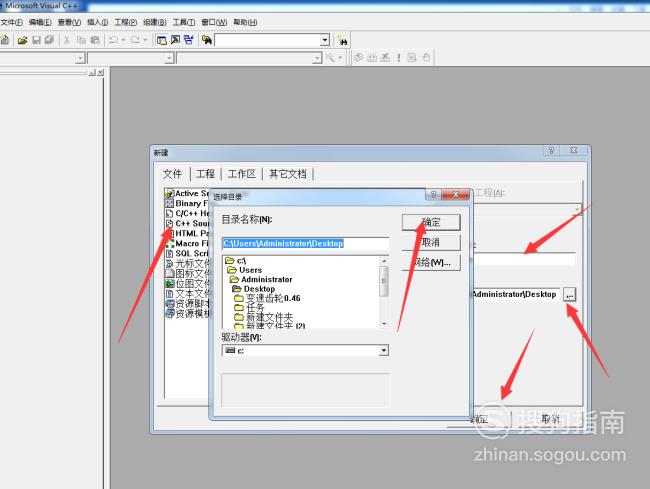Click the Find in Files icon

[x=206, y=40]
